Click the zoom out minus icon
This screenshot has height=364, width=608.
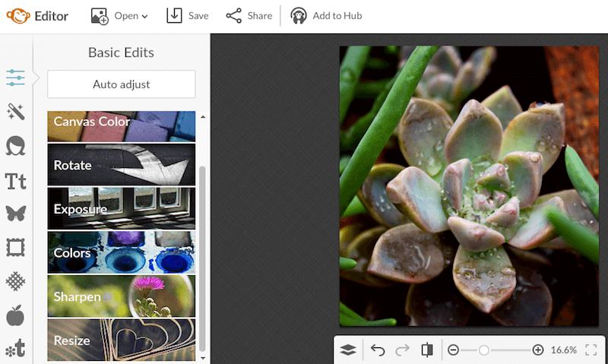(x=453, y=350)
